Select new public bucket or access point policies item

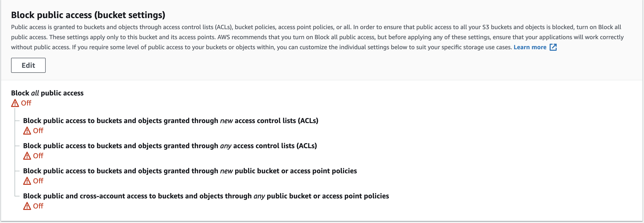(x=190, y=171)
